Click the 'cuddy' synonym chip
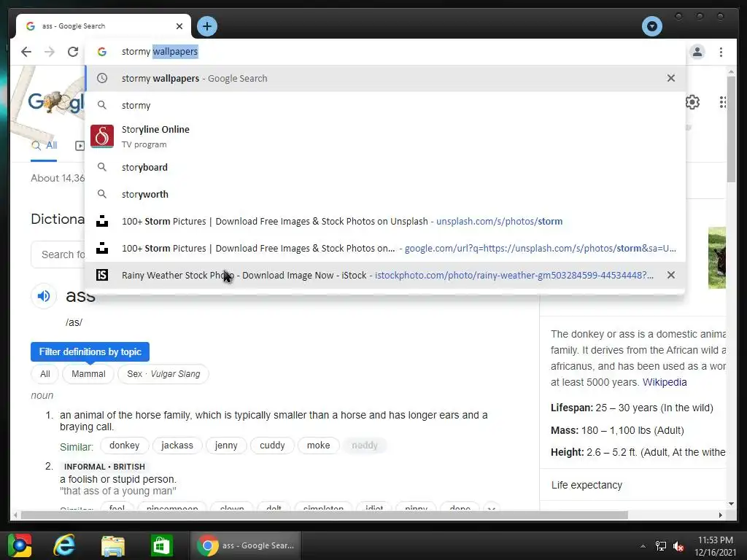 click(272, 446)
